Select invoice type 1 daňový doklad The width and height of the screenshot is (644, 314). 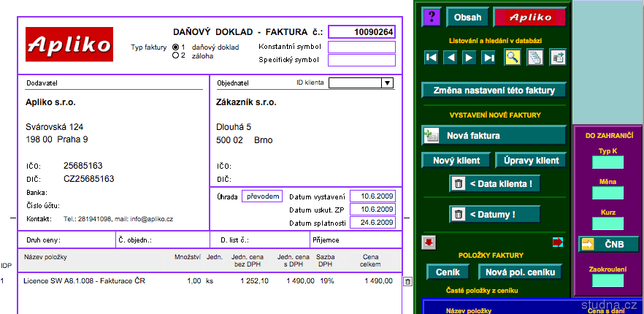pos(176,47)
